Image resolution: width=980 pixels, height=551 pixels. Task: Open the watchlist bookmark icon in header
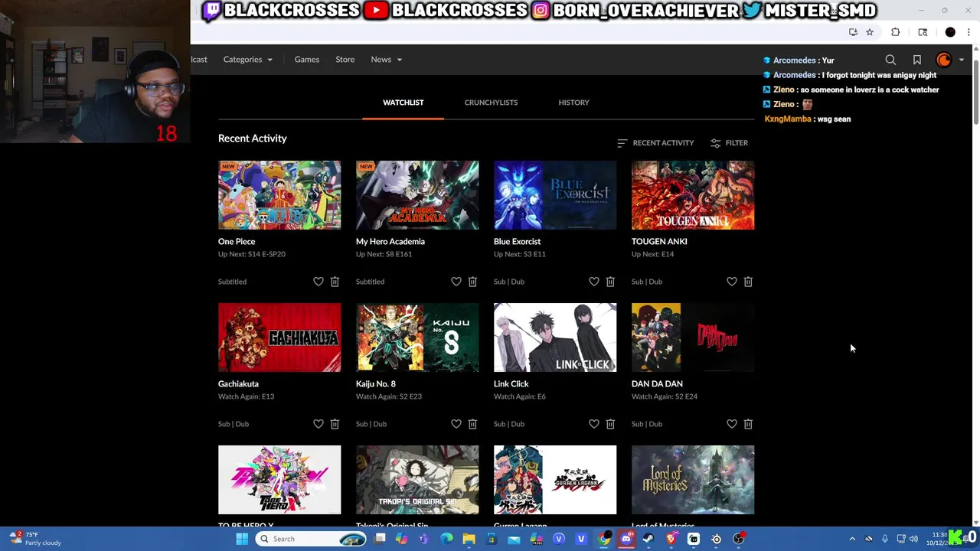(916, 60)
